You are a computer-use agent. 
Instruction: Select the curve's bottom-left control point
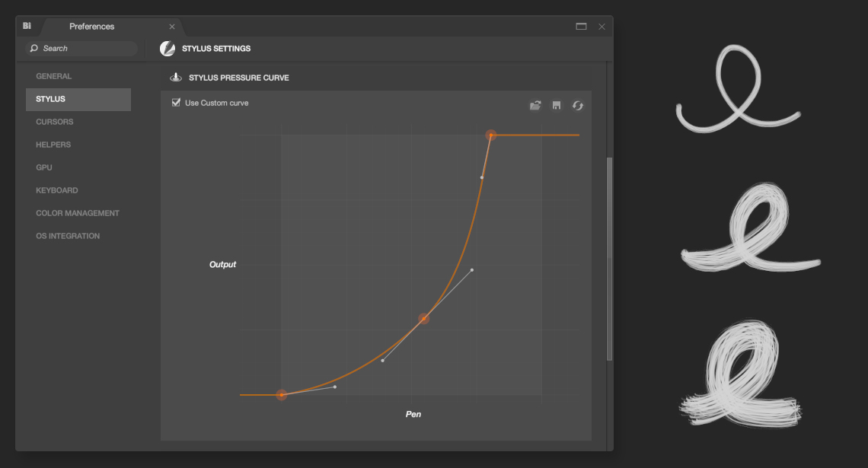(282, 395)
